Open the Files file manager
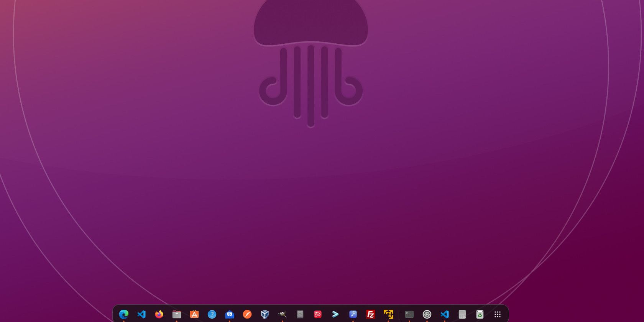 pyautogui.click(x=177, y=314)
